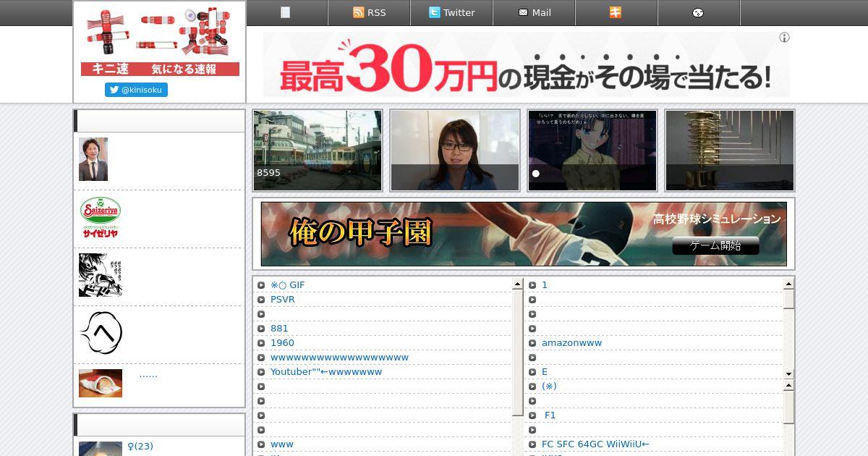Open the Twitter nav item
Screen dimensions: 868x456
451,12
